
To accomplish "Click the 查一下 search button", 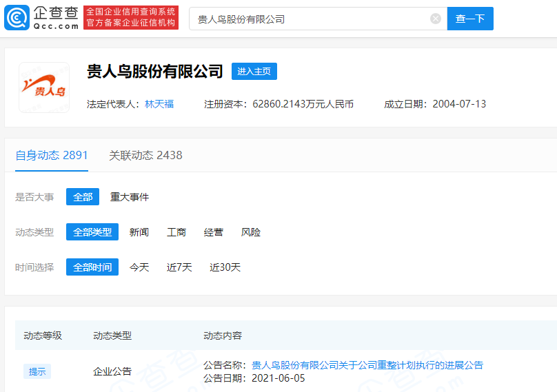I will (x=470, y=19).
